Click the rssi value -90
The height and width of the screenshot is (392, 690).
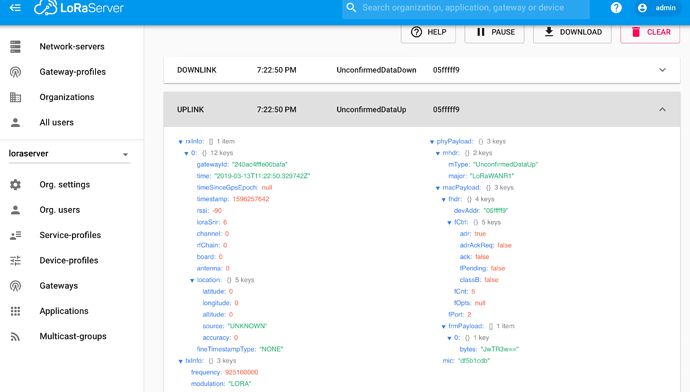point(217,210)
